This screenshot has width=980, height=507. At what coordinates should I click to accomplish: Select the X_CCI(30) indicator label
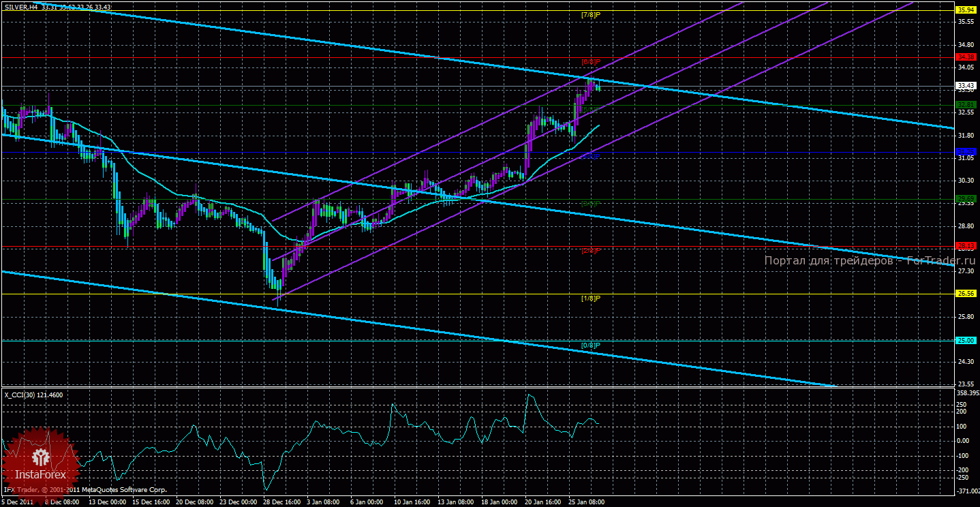point(21,394)
